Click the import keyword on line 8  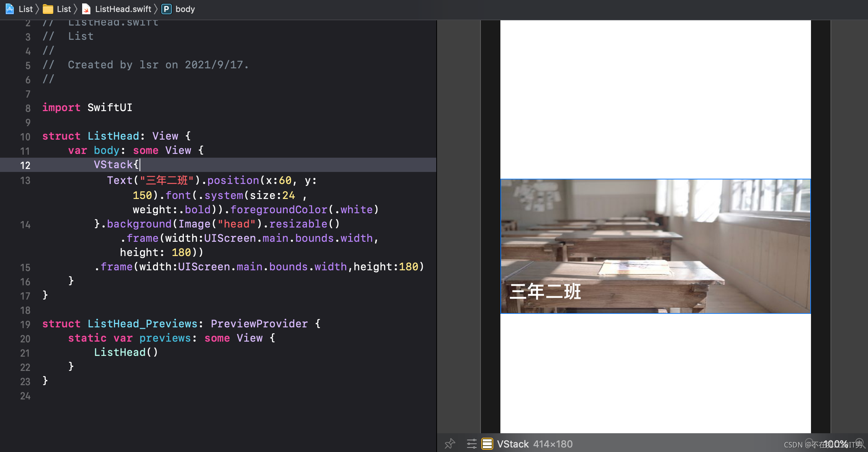(61, 107)
